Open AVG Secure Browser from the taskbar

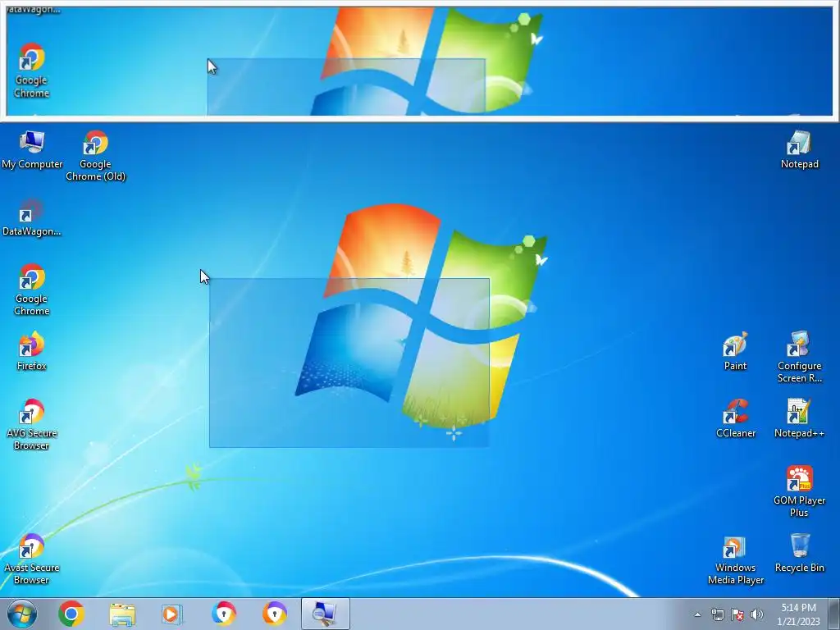(223, 614)
